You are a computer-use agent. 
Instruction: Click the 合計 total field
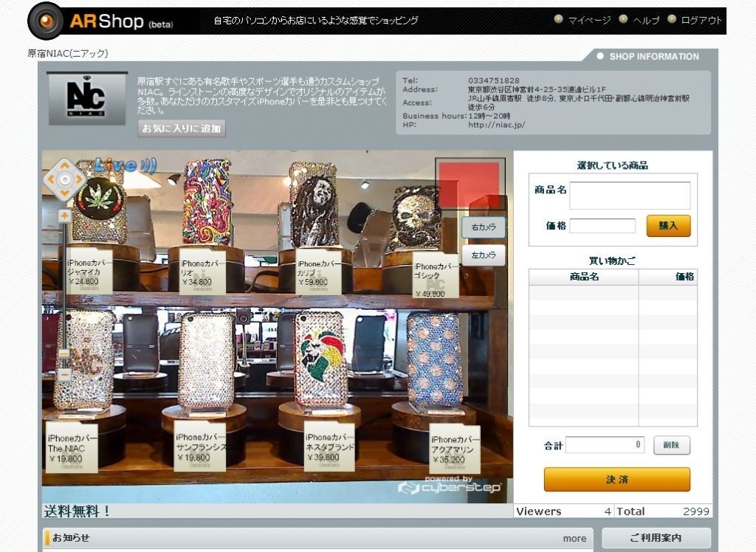coord(605,445)
